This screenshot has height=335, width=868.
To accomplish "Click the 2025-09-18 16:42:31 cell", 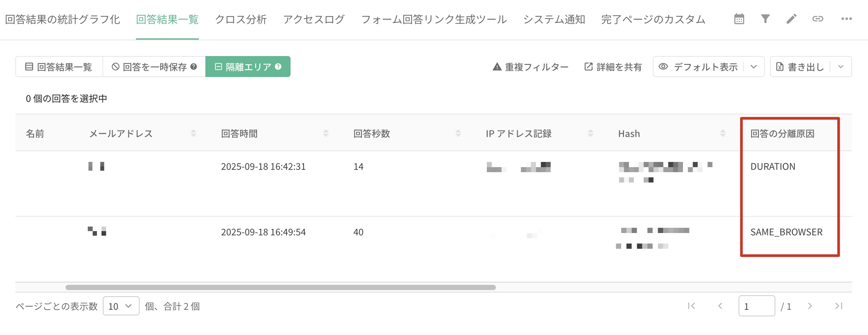I will tap(263, 167).
